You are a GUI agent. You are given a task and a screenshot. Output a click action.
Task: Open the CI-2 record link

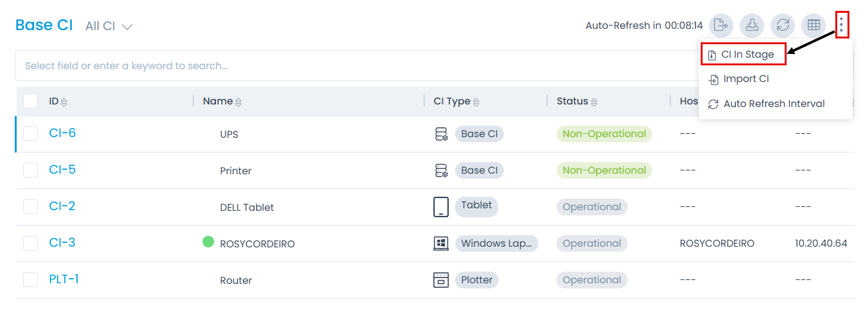tap(62, 206)
